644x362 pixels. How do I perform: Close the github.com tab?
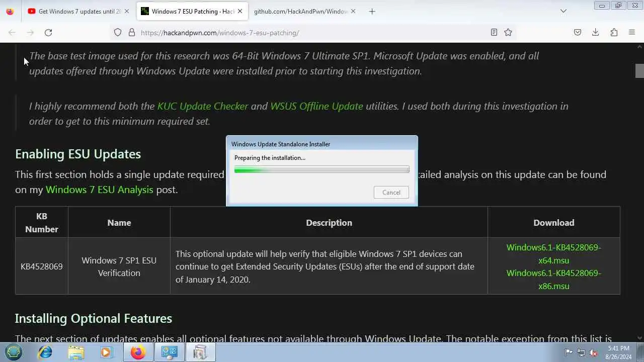point(353,11)
